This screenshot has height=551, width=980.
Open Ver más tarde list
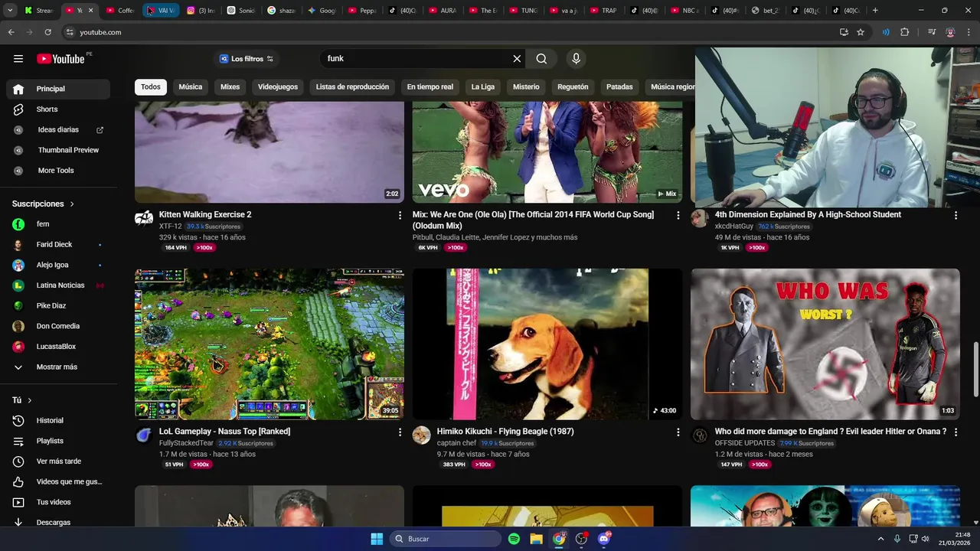58,461
